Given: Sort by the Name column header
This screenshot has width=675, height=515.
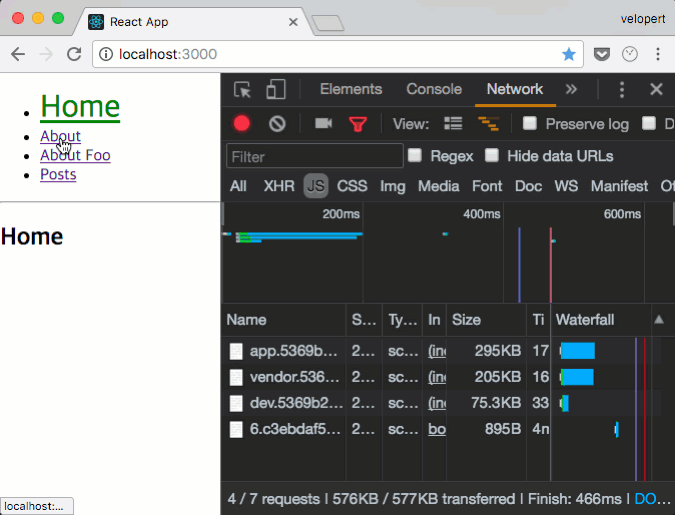Looking at the screenshot, I should click(x=284, y=320).
